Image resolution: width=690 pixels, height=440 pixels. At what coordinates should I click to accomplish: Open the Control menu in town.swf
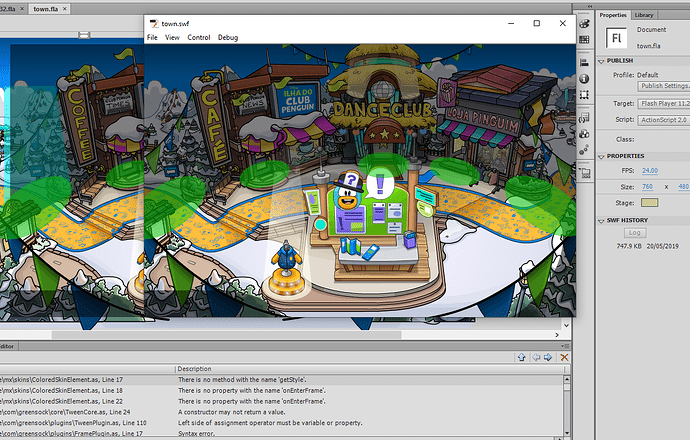[x=199, y=37]
